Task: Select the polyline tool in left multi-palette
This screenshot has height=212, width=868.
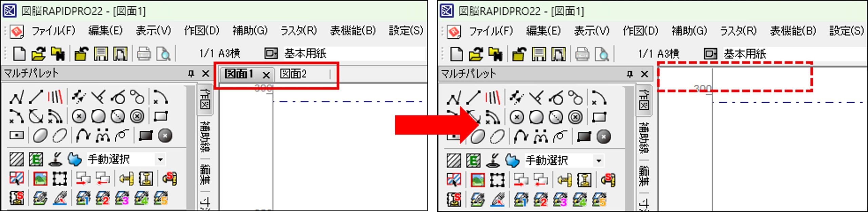Action: point(16,97)
